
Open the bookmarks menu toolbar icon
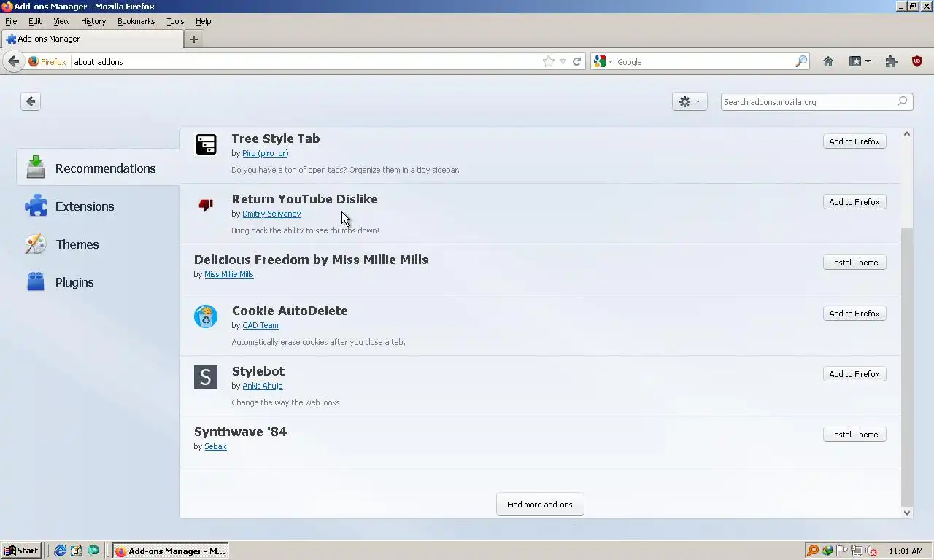860,62
